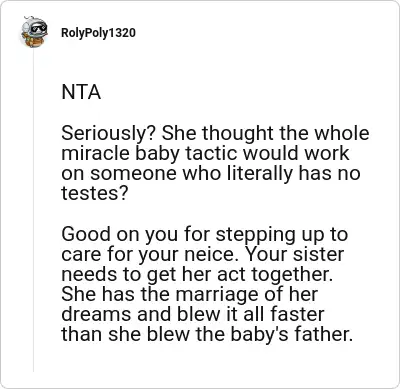Click the words 'She thought the whole'
Screen dimensions: 400x389
(x=266, y=133)
